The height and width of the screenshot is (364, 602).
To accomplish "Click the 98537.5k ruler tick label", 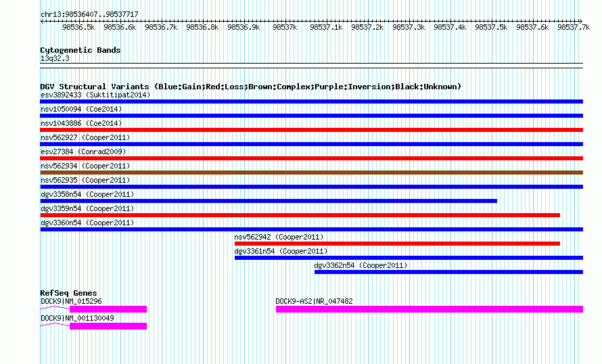I will 491,27.
